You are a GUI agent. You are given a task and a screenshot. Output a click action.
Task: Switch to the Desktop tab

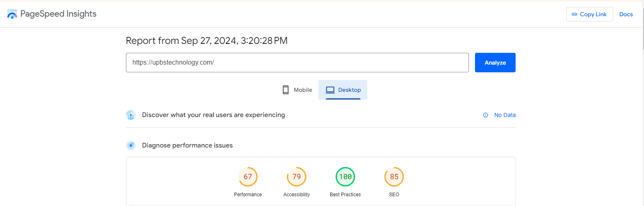coord(343,90)
